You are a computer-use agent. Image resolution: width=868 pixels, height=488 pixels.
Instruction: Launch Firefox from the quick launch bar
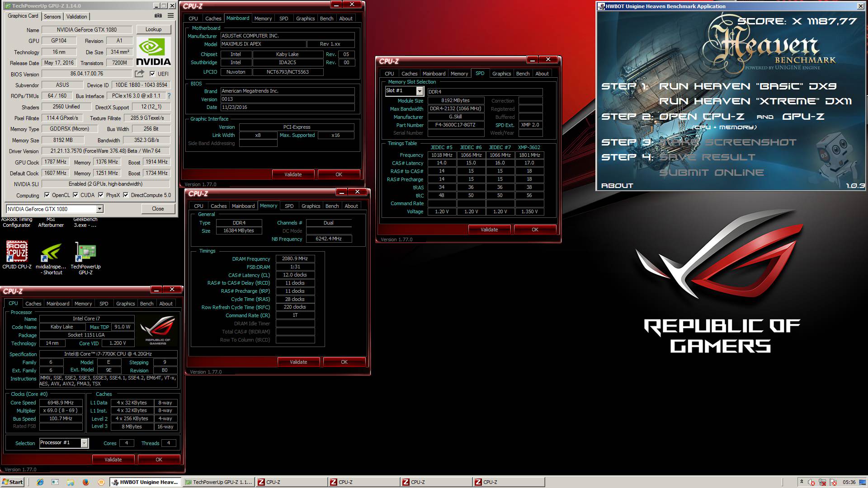[86, 482]
